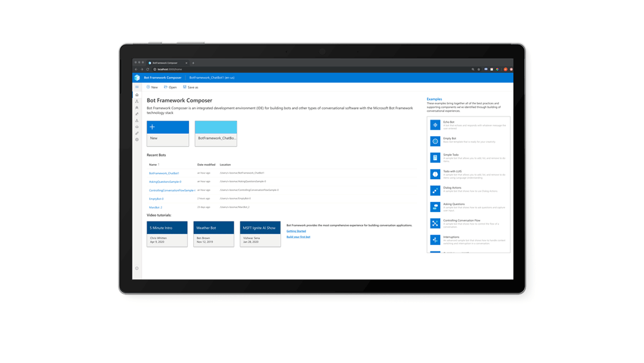This screenshot has height=363, width=644.
Task: Bookmark page with the star icon
Action: point(479,69)
